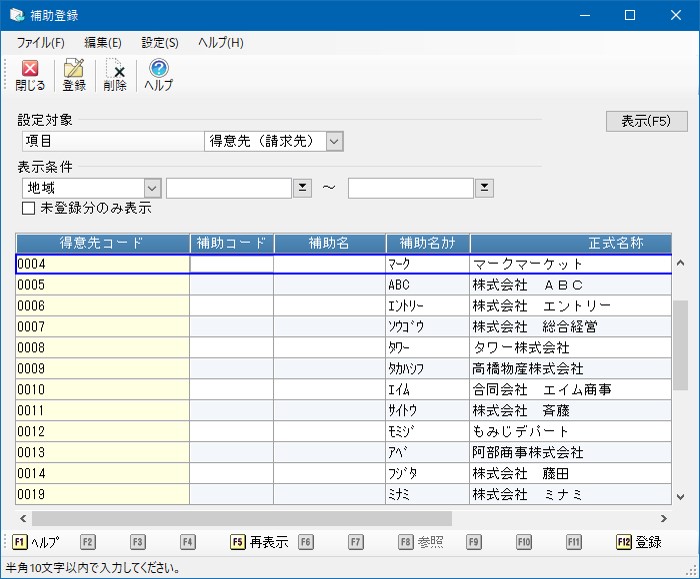This screenshot has height=579, width=700.
Task: Open the 設定(S) menu
Action: 160,43
